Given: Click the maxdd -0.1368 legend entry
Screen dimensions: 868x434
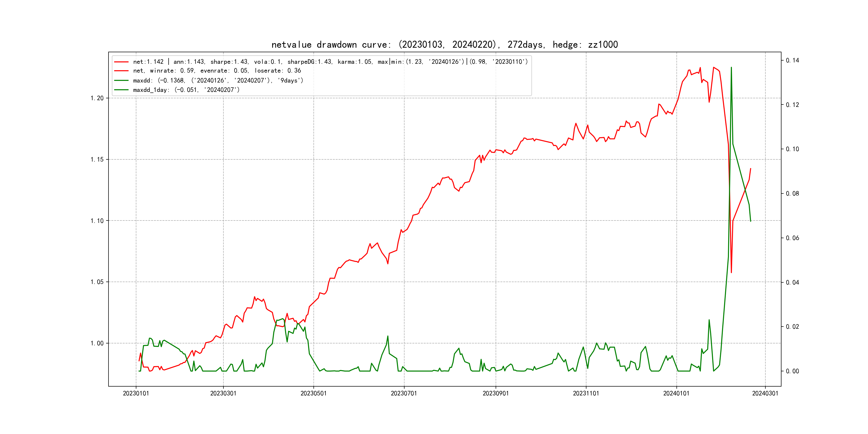Looking at the screenshot, I should click(218, 81).
